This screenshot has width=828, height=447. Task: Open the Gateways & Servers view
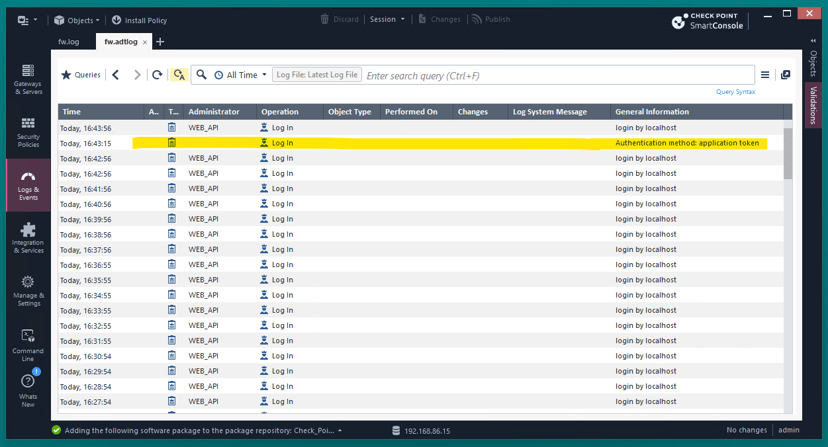tap(28, 79)
